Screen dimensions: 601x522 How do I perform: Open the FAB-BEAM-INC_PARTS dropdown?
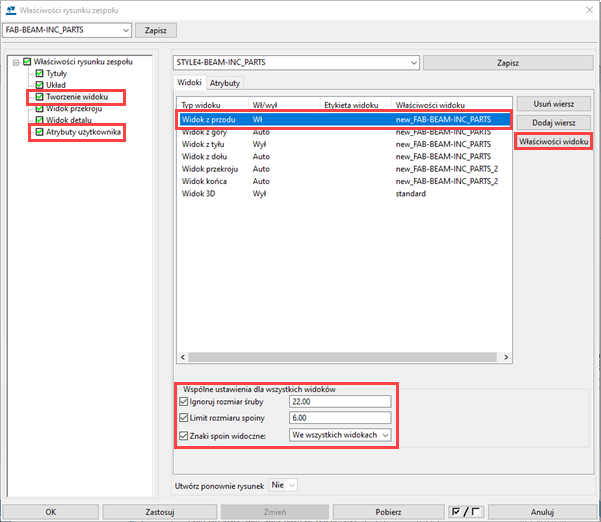(123, 30)
